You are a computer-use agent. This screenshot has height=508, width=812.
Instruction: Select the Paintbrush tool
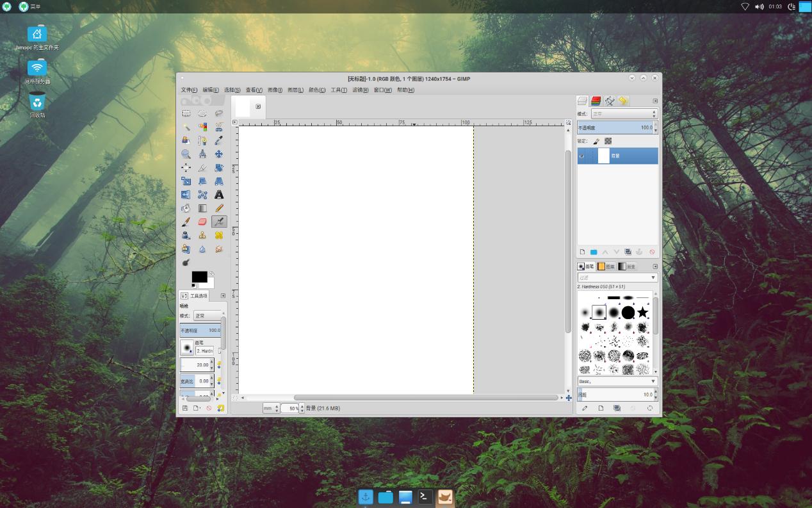click(x=186, y=222)
